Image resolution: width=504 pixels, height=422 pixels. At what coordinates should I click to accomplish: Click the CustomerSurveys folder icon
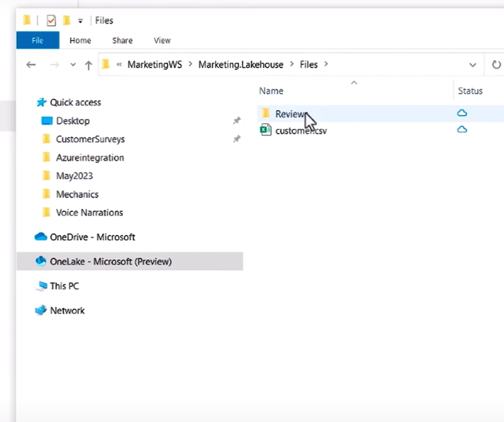pyautogui.click(x=47, y=139)
